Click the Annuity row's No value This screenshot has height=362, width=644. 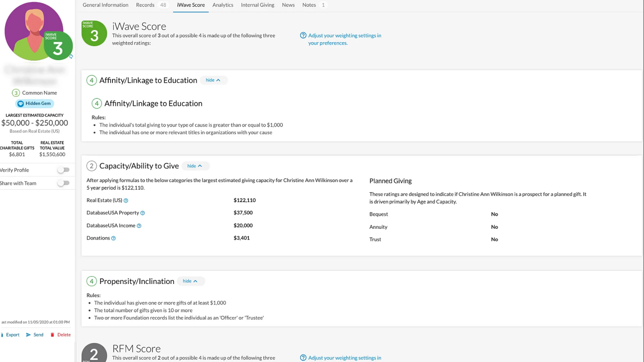point(494,227)
